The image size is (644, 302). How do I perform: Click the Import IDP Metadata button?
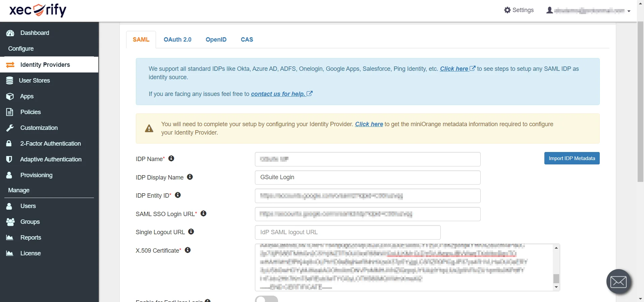[572, 158]
